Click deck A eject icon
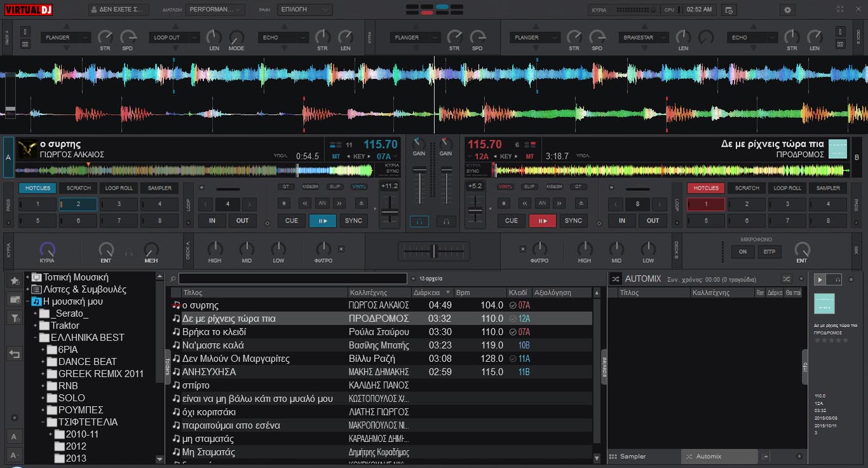 [x=362, y=203]
